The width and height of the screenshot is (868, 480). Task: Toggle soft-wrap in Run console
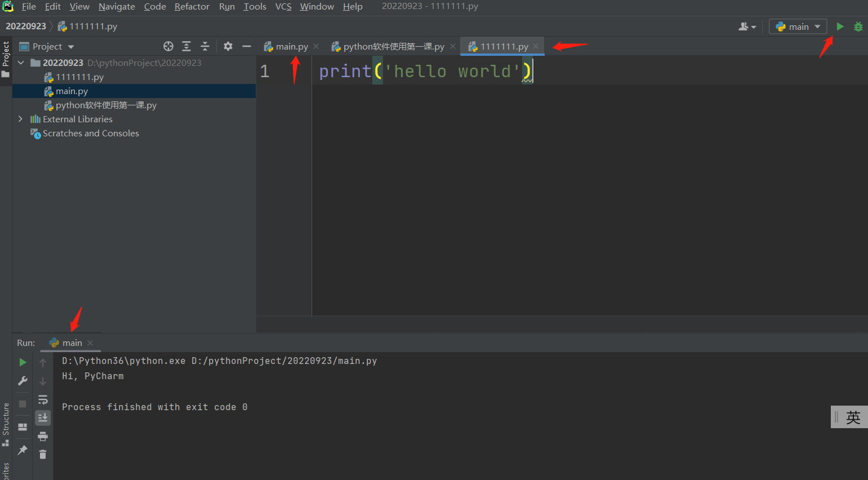43,399
